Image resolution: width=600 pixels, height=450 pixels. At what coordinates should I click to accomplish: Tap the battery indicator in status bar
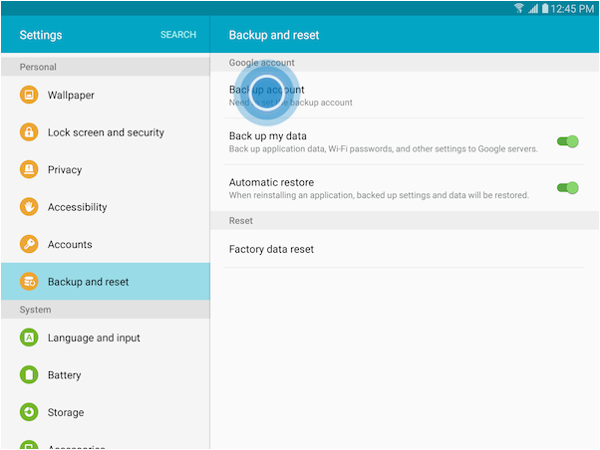(545, 8)
